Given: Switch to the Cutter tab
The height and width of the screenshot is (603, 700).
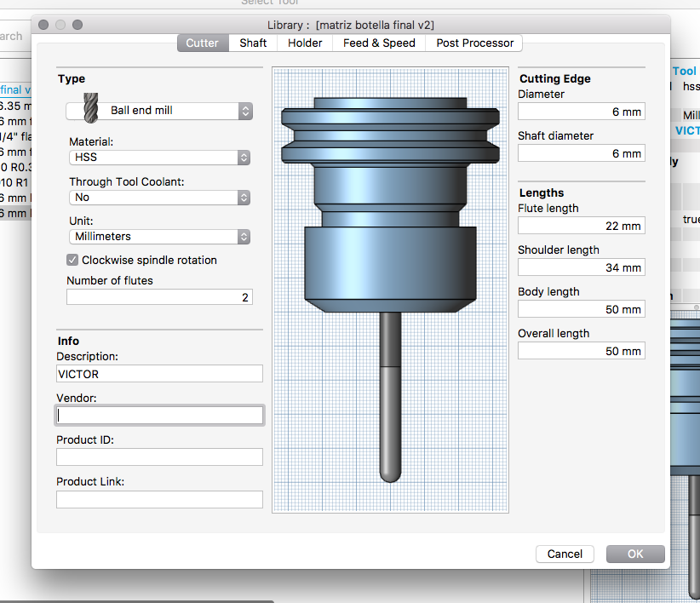Looking at the screenshot, I should (203, 43).
